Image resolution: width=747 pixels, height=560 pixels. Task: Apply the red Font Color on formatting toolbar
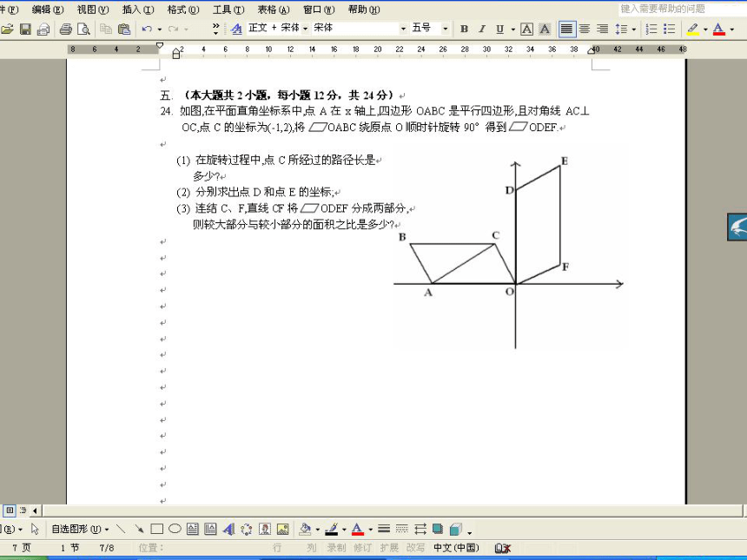pyautogui.click(x=719, y=29)
